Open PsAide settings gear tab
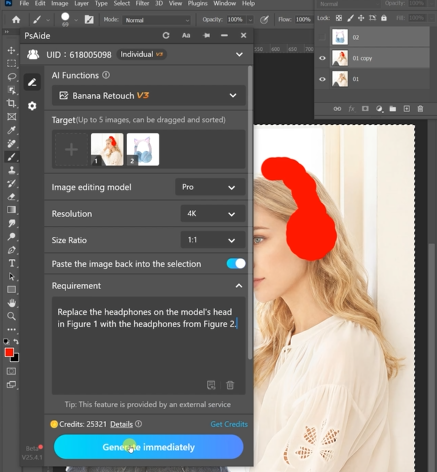Viewport: 437px width, 472px height. (x=32, y=106)
